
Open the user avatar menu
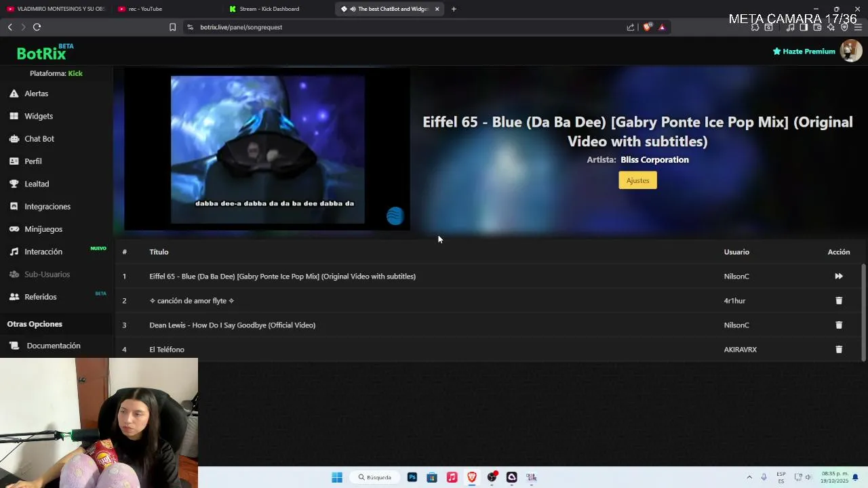tap(850, 51)
